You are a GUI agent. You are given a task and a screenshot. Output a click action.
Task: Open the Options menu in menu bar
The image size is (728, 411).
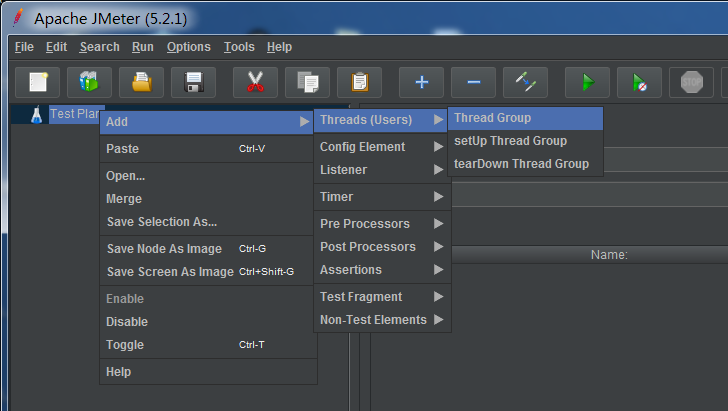(188, 47)
